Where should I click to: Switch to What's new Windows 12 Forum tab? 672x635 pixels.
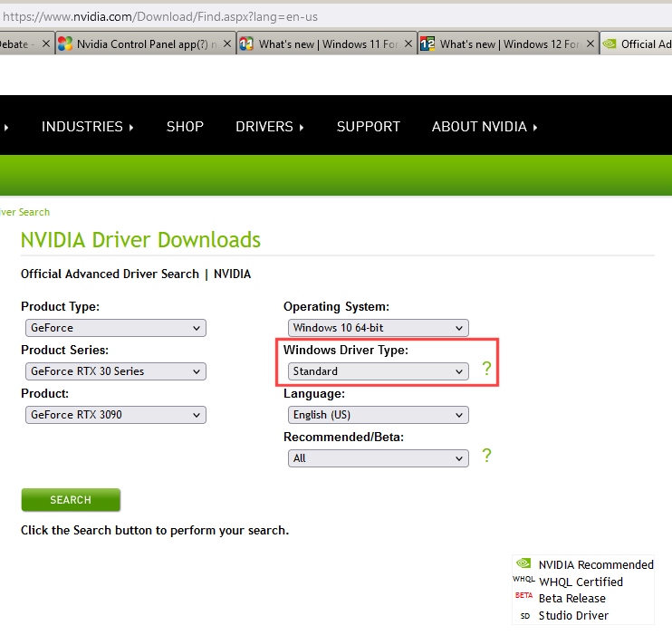(508, 43)
